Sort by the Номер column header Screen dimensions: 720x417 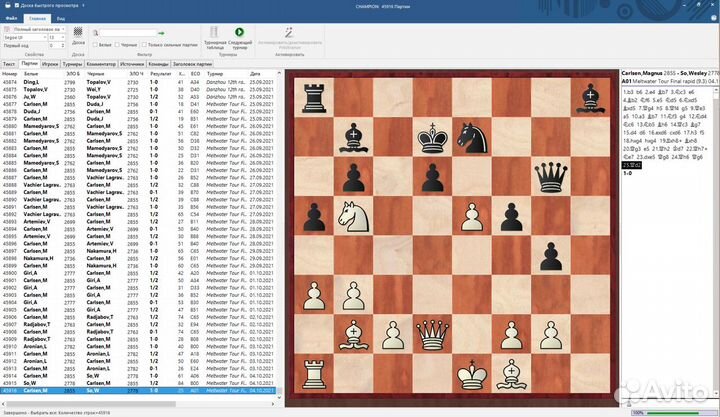tap(10, 73)
